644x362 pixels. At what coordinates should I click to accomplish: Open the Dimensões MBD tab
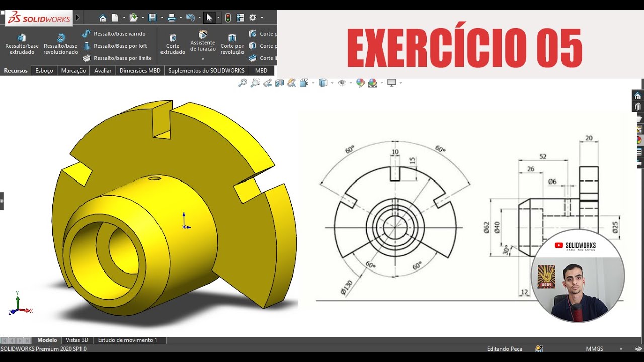pyautogui.click(x=140, y=71)
